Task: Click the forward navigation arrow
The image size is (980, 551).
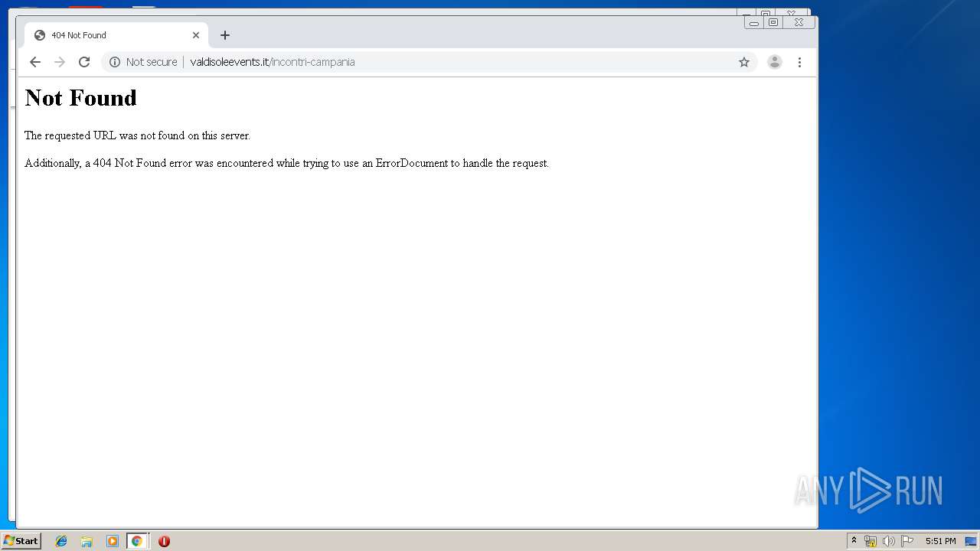Action: pos(60,62)
